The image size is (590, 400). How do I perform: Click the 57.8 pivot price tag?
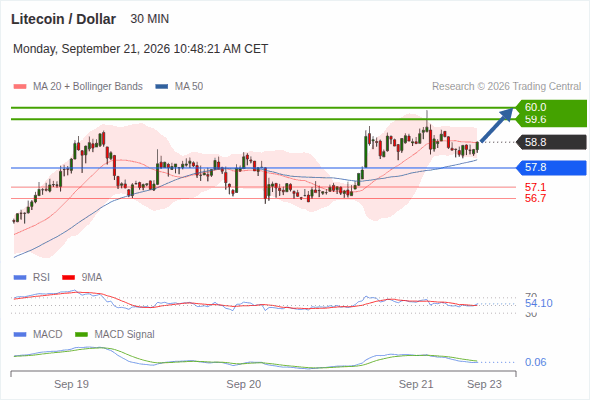tap(551, 167)
